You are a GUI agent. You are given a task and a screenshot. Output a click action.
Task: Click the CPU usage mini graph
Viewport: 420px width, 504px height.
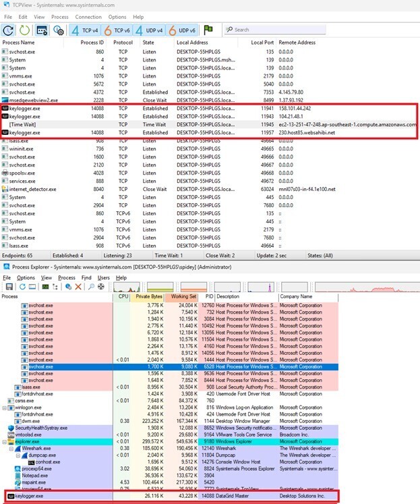tap(127, 287)
